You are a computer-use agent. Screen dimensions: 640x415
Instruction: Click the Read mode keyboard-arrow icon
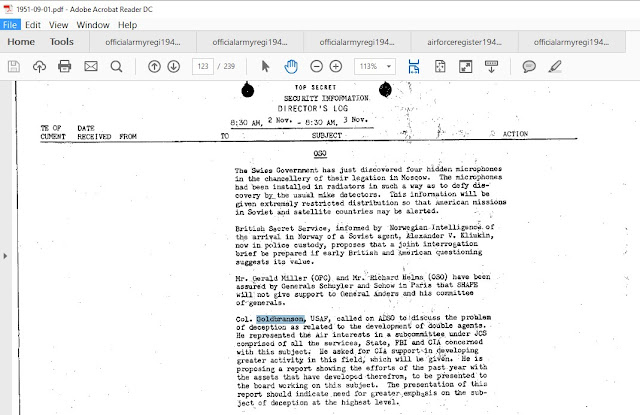point(491,66)
